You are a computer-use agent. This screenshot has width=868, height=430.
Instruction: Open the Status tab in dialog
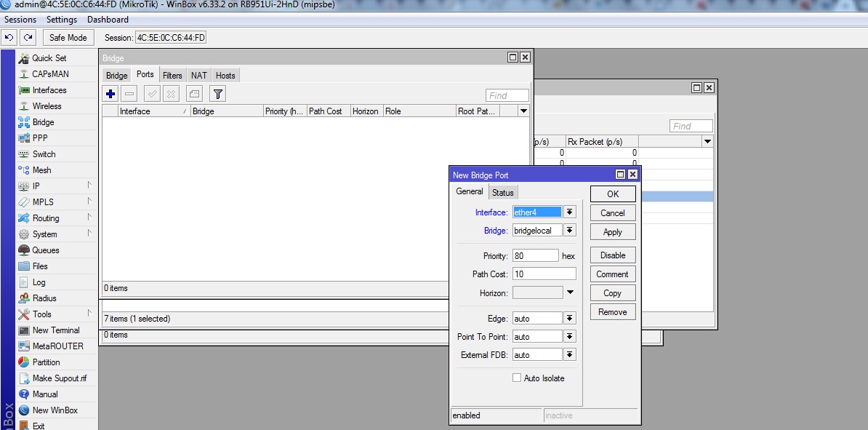(x=502, y=193)
